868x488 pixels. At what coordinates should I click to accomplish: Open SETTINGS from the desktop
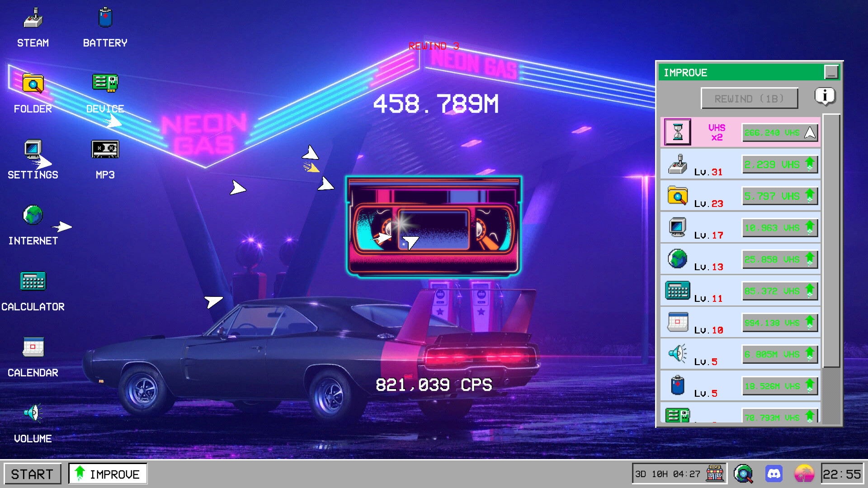tap(32, 149)
